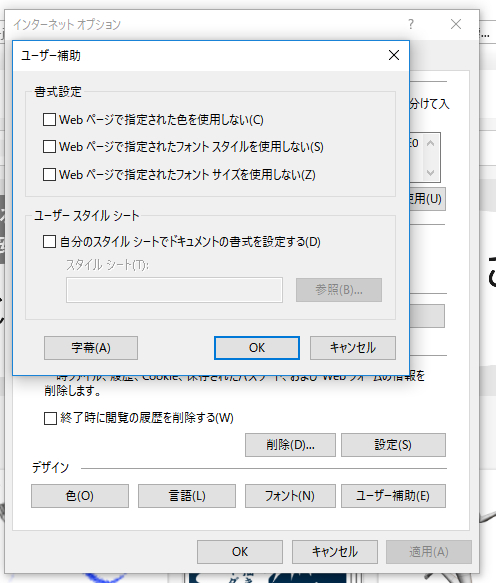Toggle 終了時に閲覧の履歴を削除する checkbox
The width and height of the screenshot is (496, 583).
tap(50, 418)
